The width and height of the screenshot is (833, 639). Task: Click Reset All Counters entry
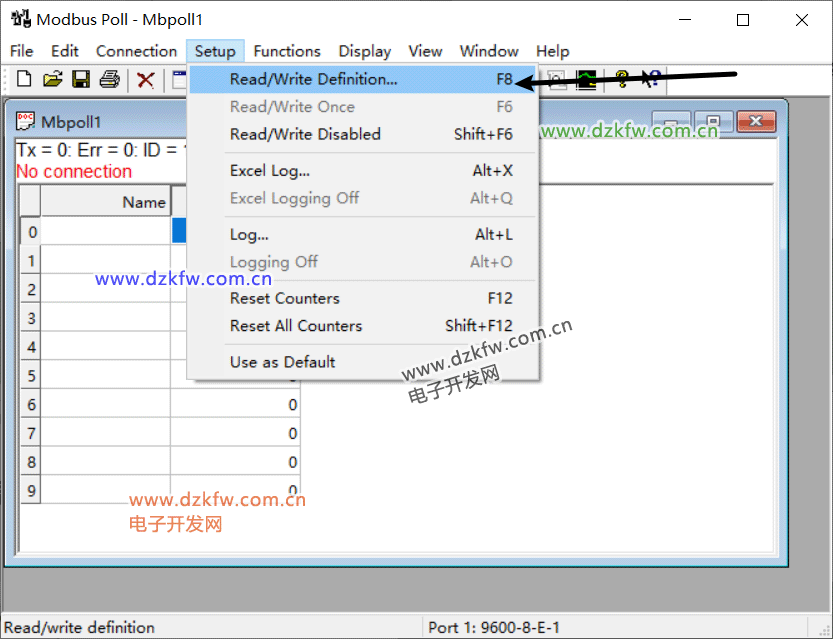(x=295, y=326)
